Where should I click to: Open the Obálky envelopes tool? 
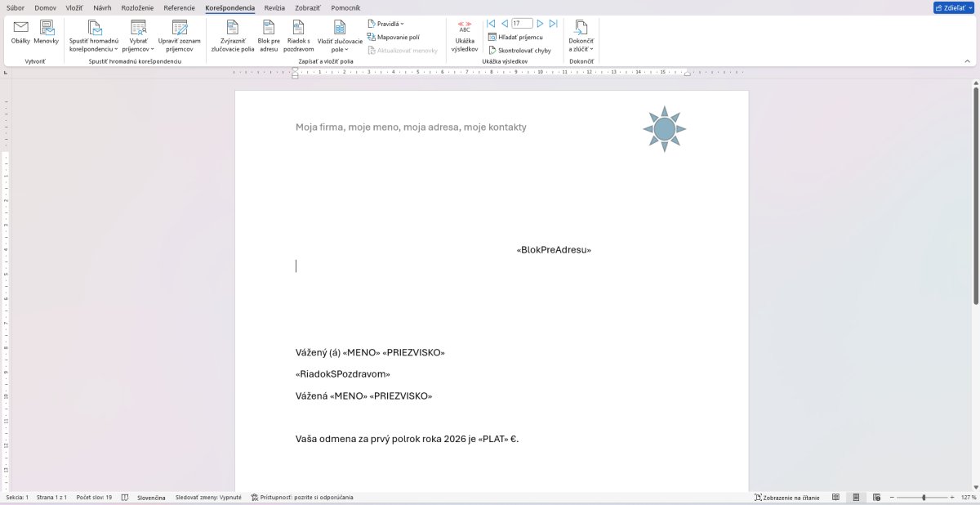[20, 33]
